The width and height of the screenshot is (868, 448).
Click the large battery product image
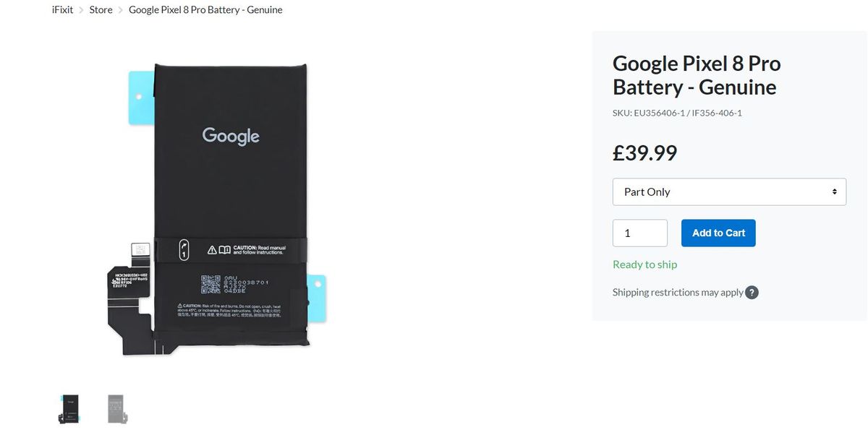point(215,210)
